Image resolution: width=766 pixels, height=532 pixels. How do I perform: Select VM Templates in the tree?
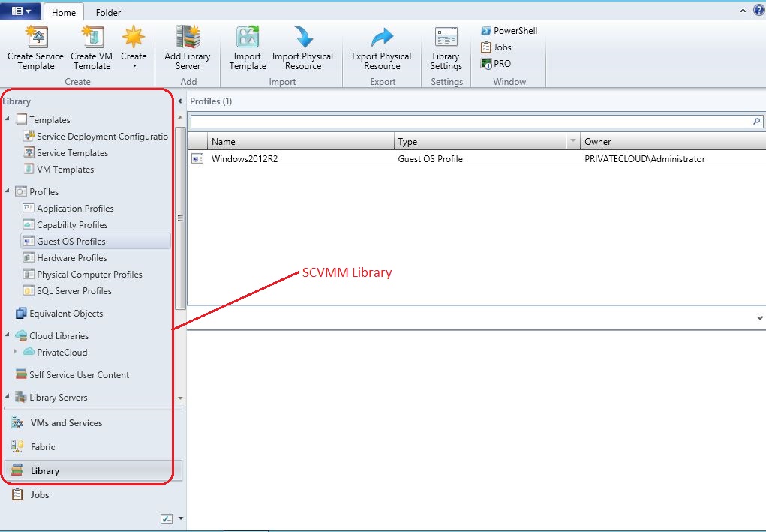coord(59,170)
